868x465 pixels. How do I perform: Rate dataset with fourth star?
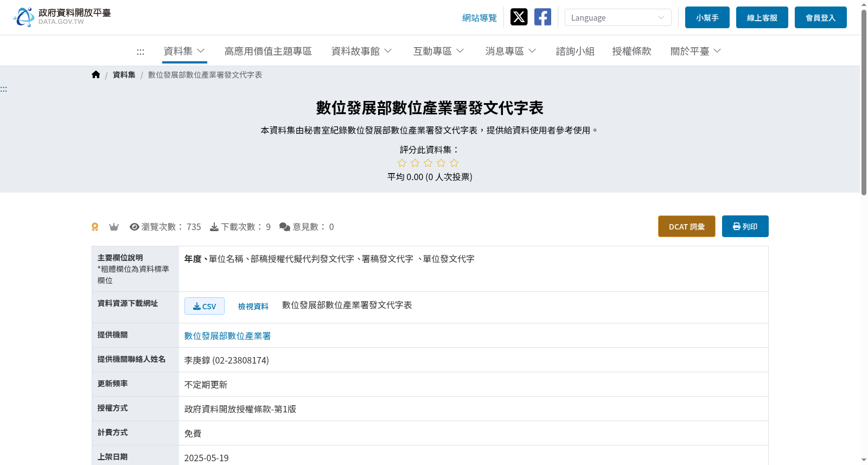coord(441,163)
